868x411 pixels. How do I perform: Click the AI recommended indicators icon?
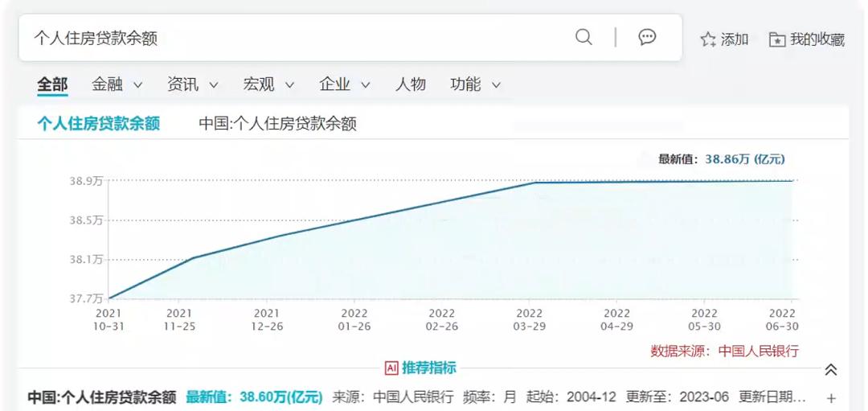(391, 368)
